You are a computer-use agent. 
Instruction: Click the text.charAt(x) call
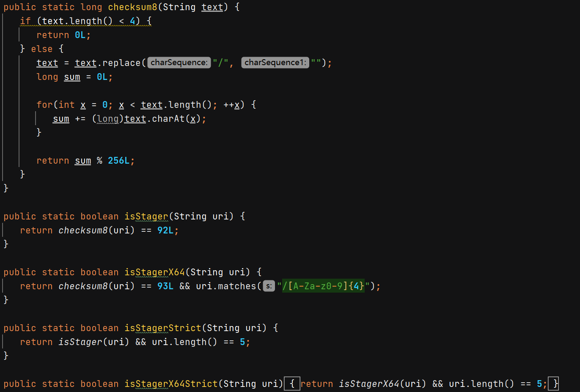[162, 119]
